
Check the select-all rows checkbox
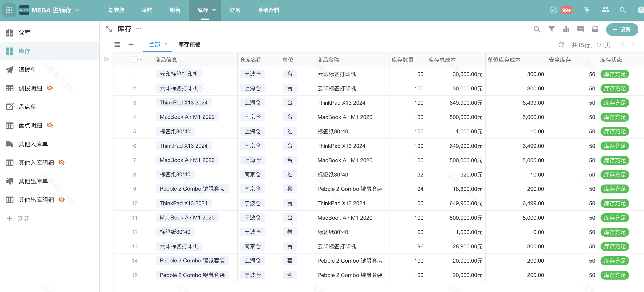[x=134, y=60]
